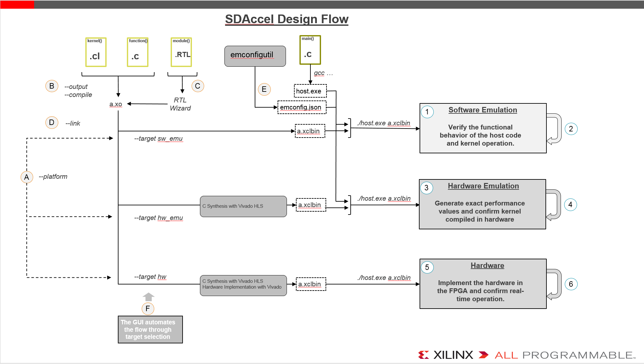Click circle marker F
644x364 pixels.
point(148,309)
